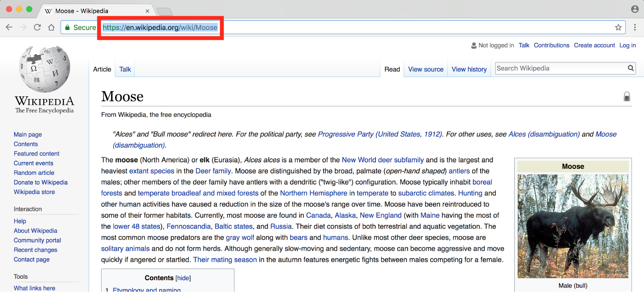Viewport: 644px width, 292px height.
Task: Go to the browser home page icon
Action: [51, 27]
